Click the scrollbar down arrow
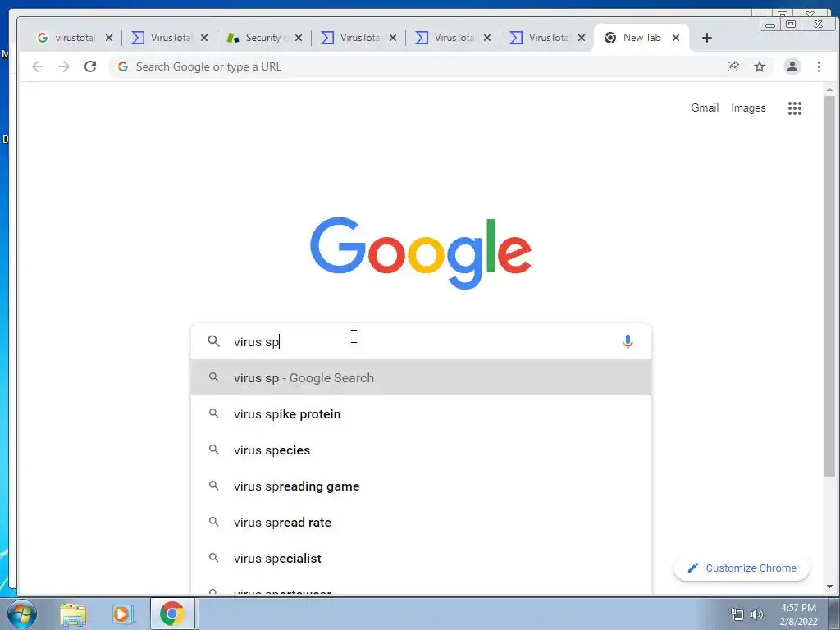 click(x=829, y=587)
